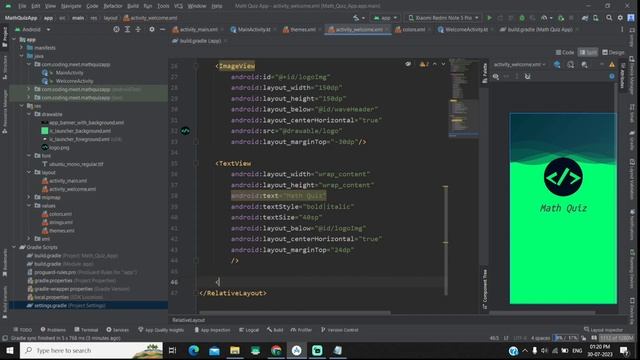Select logo.png in drawable folder

click(55, 148)
